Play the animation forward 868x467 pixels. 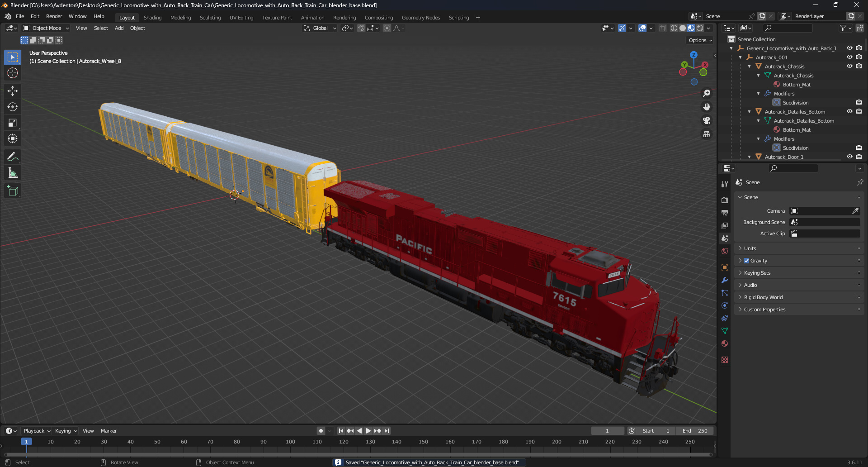pyautogui.click(x=368, y=431)
